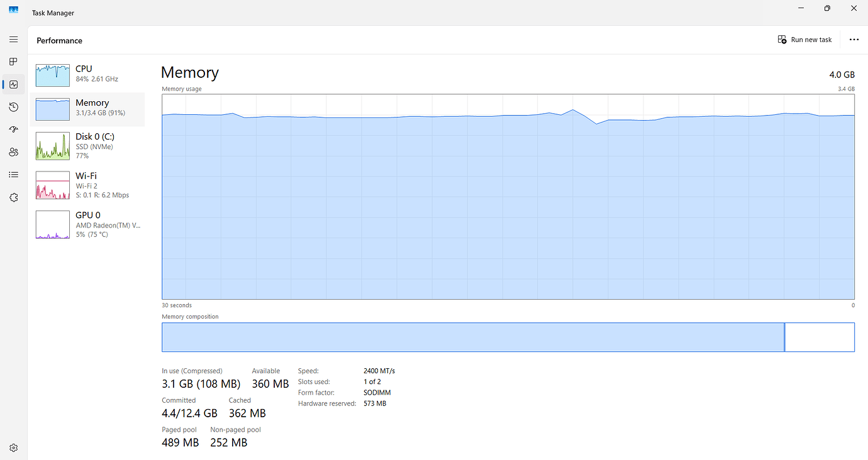The width and height of the screenshot is (868, 460).
Task: Click the Performance page title text
Action: coord(60,40)
